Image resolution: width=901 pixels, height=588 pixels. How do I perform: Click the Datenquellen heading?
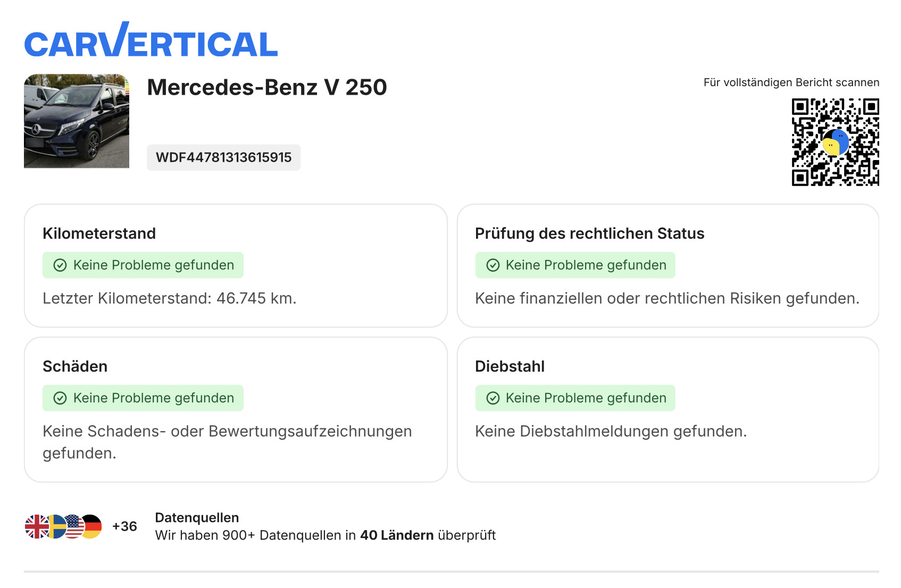pos(197,518)
